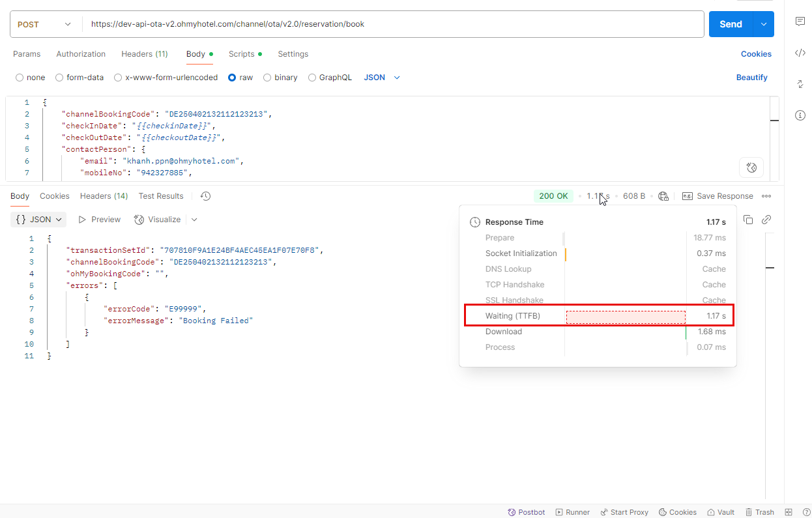Click the network globe icon near response size

click(663, 196)
